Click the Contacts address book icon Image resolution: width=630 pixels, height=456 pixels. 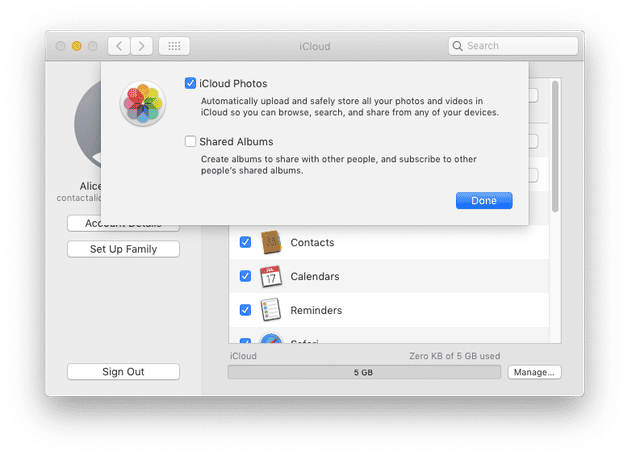coord(271,242)
